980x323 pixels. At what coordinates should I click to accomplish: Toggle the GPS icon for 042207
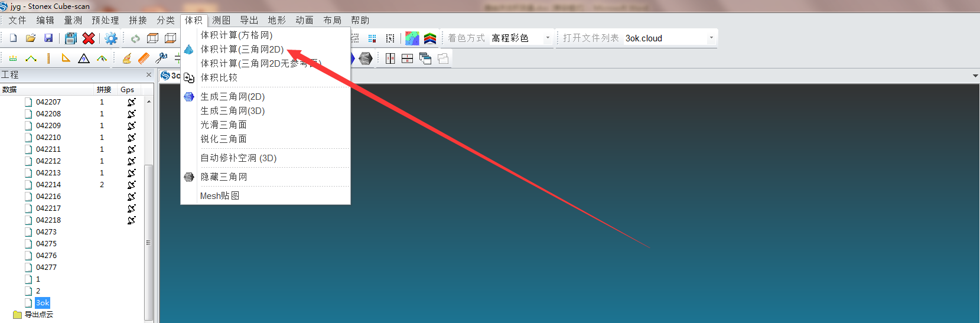point(131,102)
